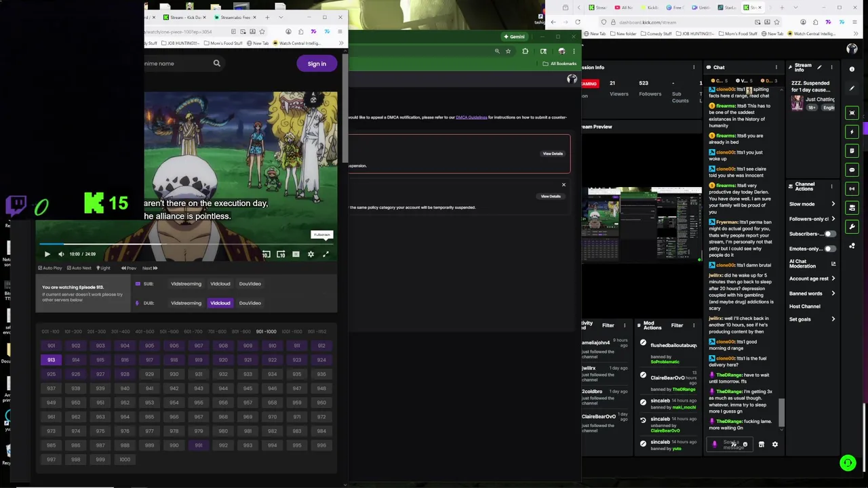Open episode range 801-900 tab
The width and height of the screenshot is (868, 488).
241,331
